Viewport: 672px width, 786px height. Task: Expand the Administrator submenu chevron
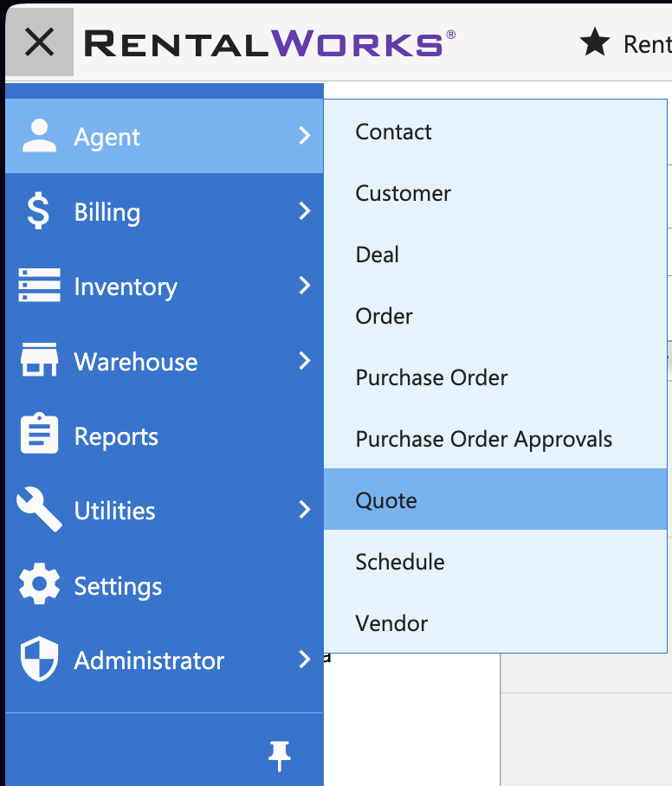(x=305, y=659)
